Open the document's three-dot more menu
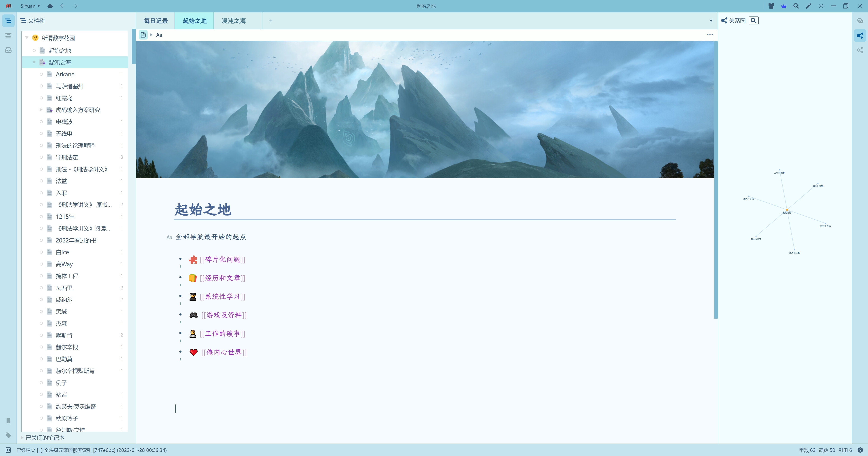 710,35
